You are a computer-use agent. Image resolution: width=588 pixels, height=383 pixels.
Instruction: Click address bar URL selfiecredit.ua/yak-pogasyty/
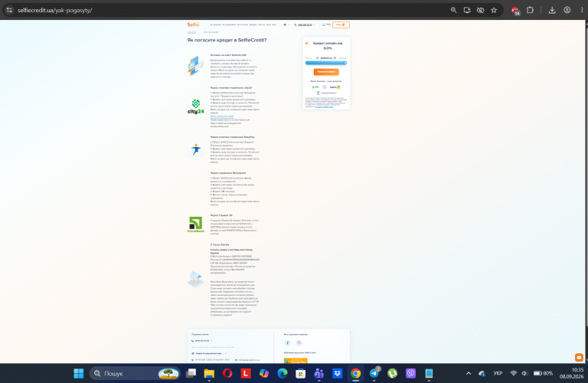point(55,10)
